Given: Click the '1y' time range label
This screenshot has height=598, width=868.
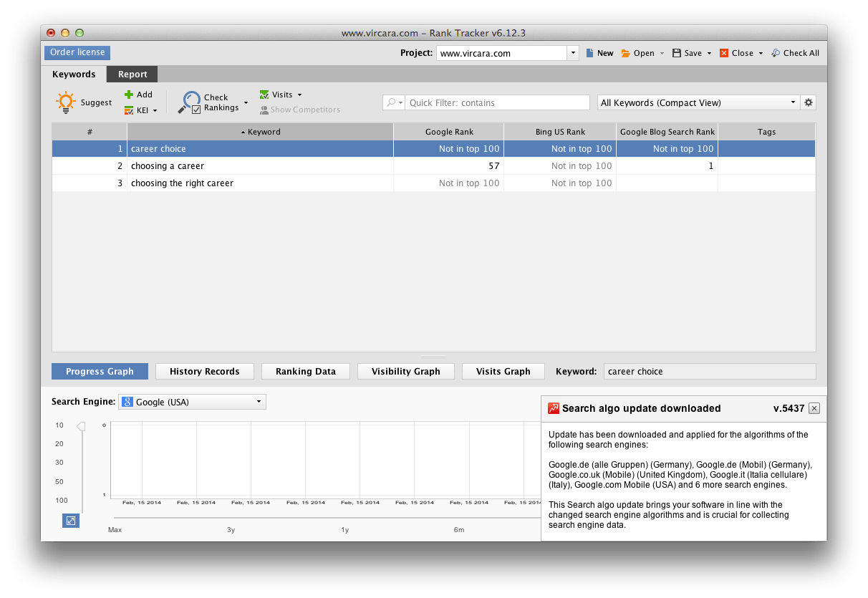Looking at the screenshot, I should click(x=344, y=530).
